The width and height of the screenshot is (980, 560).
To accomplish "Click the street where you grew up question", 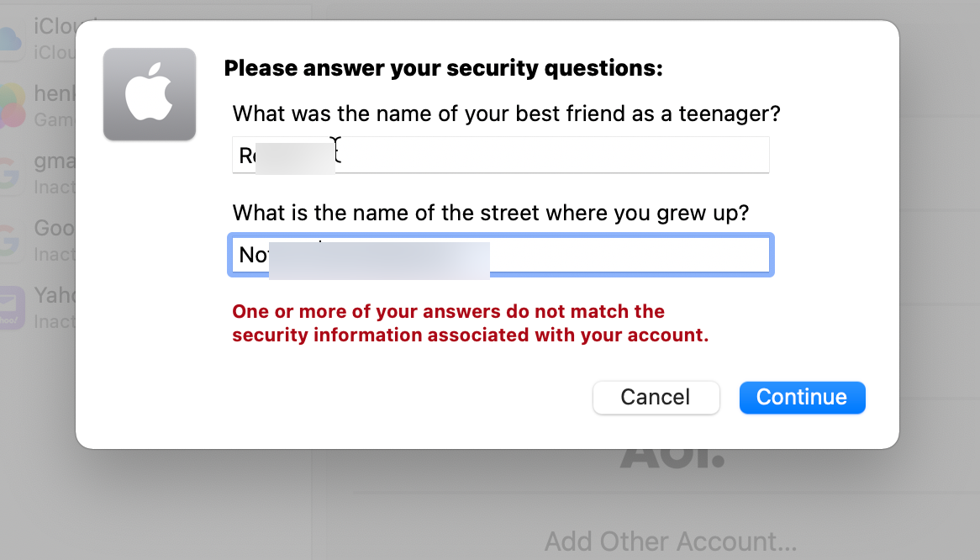I will point(491,213).
